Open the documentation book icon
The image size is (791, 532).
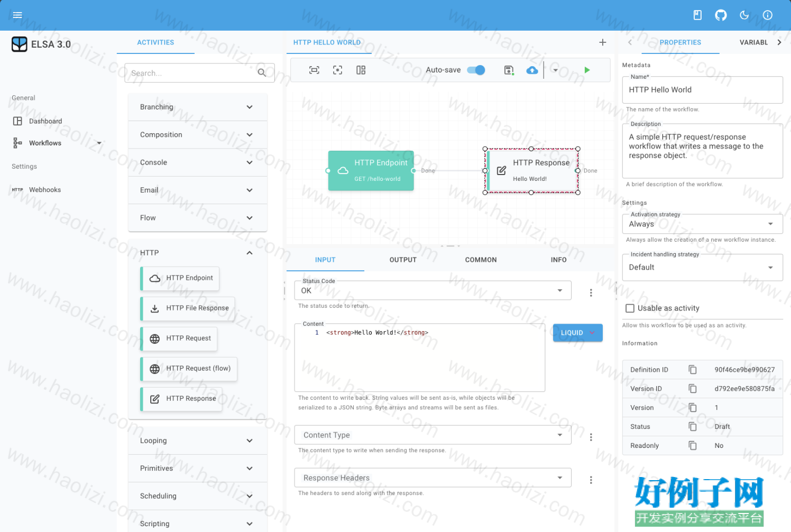[x=697, y=15]
